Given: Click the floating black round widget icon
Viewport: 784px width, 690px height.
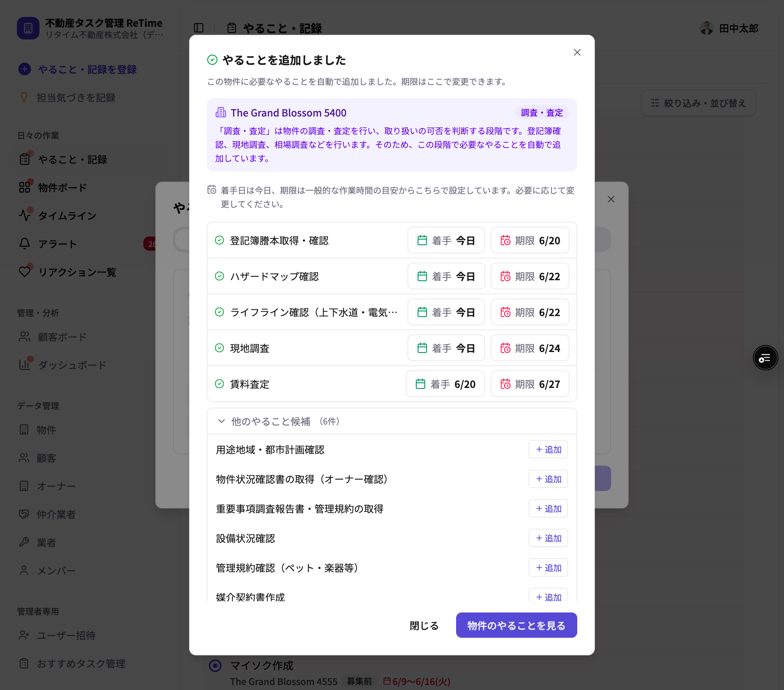Looking at the screenshot, I should click(x=765, y=358).
